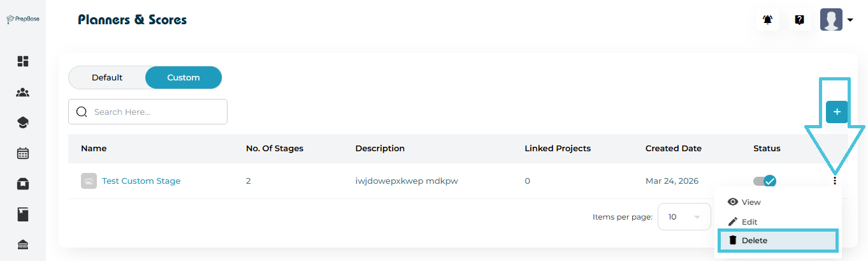Select Delete from the context menu
This screenshot has width=868, height=261.
point(754,241)
